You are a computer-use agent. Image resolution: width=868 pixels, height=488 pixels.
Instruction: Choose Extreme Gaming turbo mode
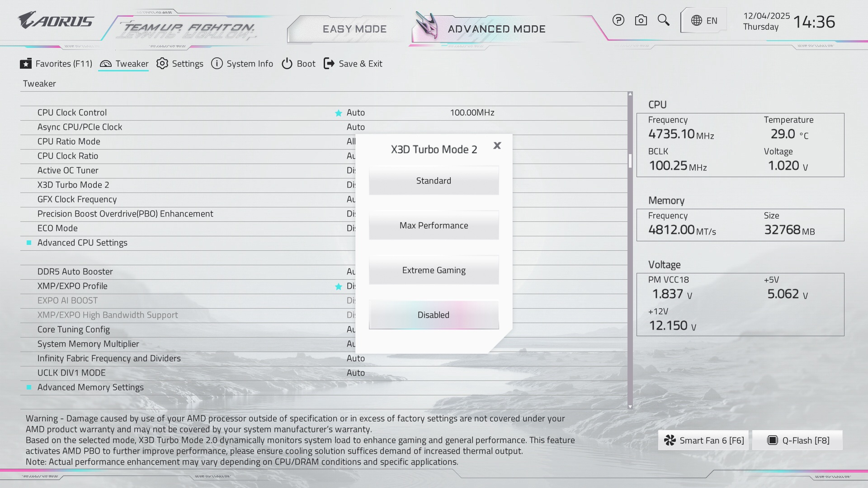pyautogui.click(x=434, y=270)
